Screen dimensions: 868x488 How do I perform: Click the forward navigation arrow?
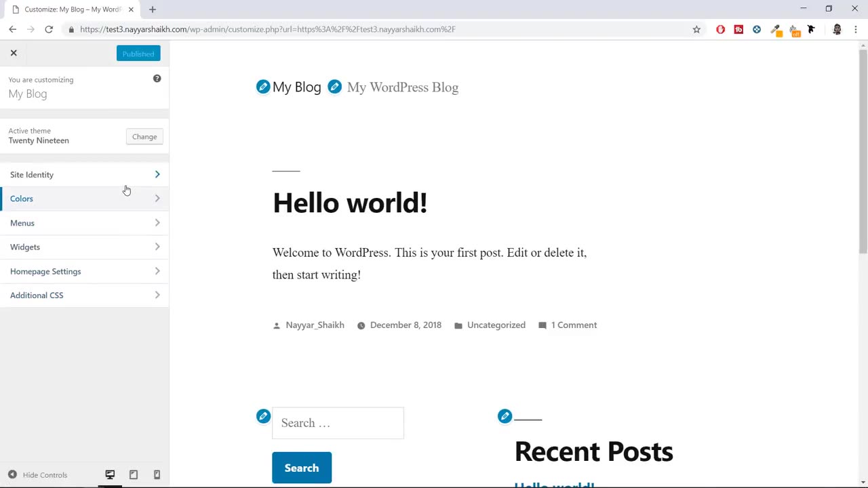pos(31,29)
